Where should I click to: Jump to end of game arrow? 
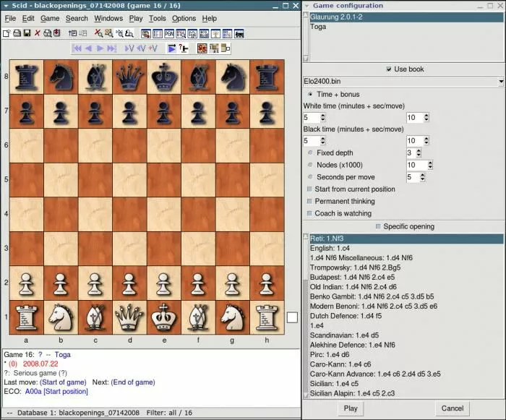112,48
